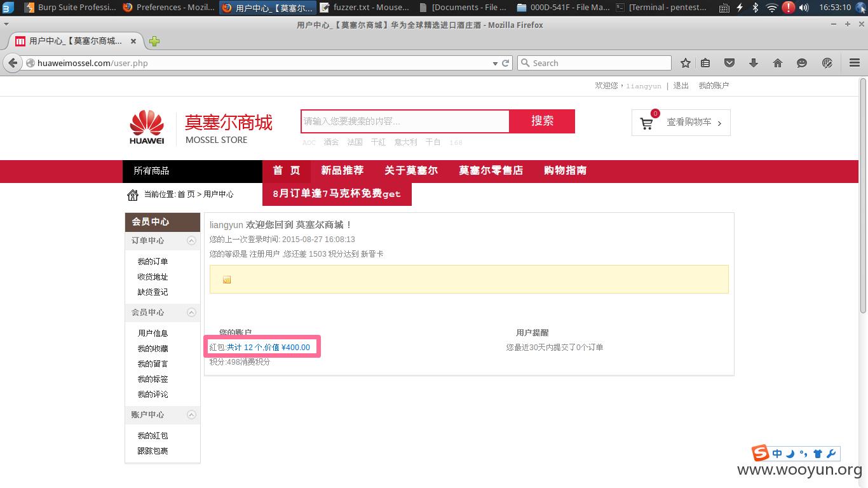Open 首页 in the red nav bar
Screen dimensions: 868x488
(x=287, y=170)
